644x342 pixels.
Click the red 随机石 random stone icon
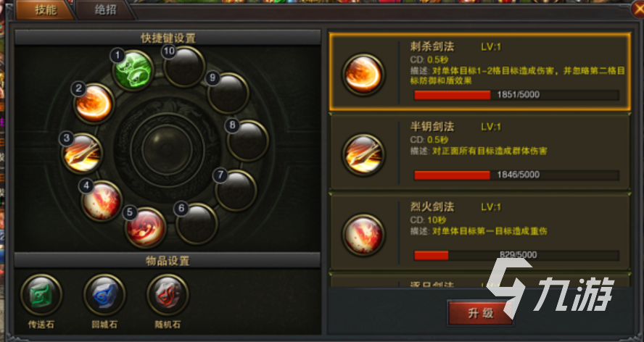[x=168, y=295]
